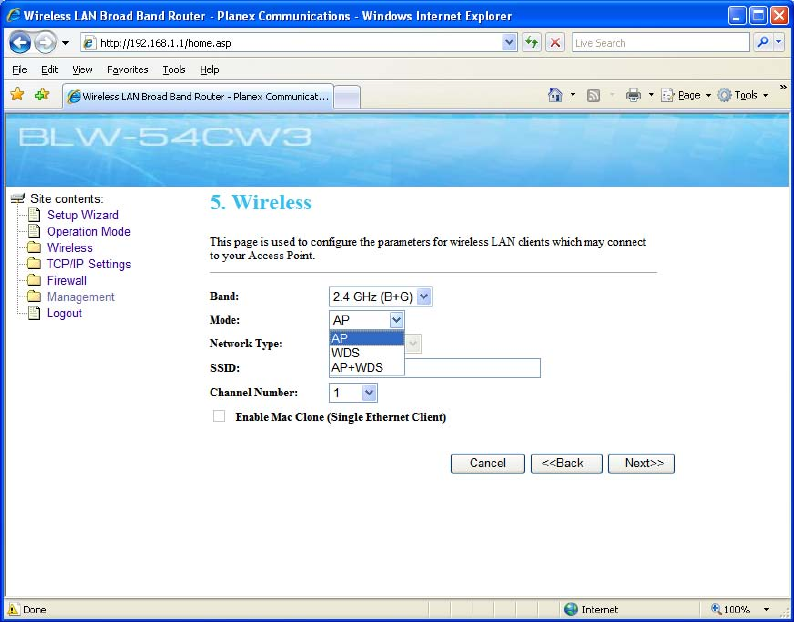The height and width of the screenshot is (622, 794).
Task: Click the zoom magnifier 100% button
Action: point(730,609)
